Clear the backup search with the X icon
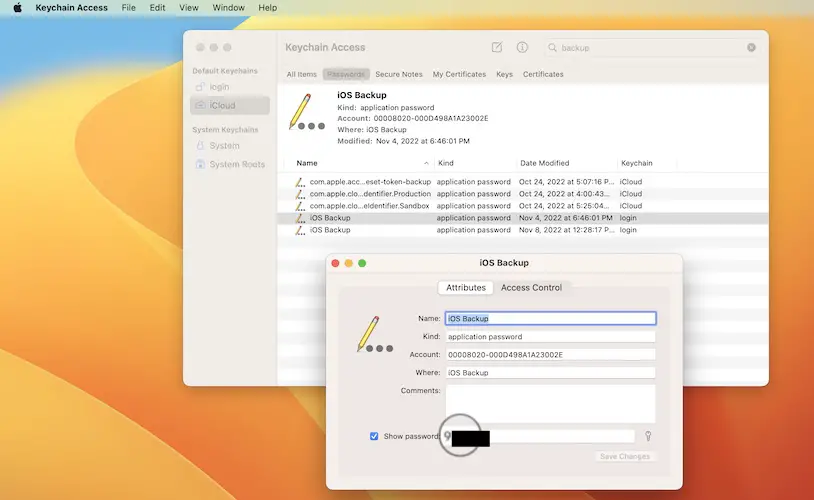Viewport: 814px width, 500px height. coord(751,47)
